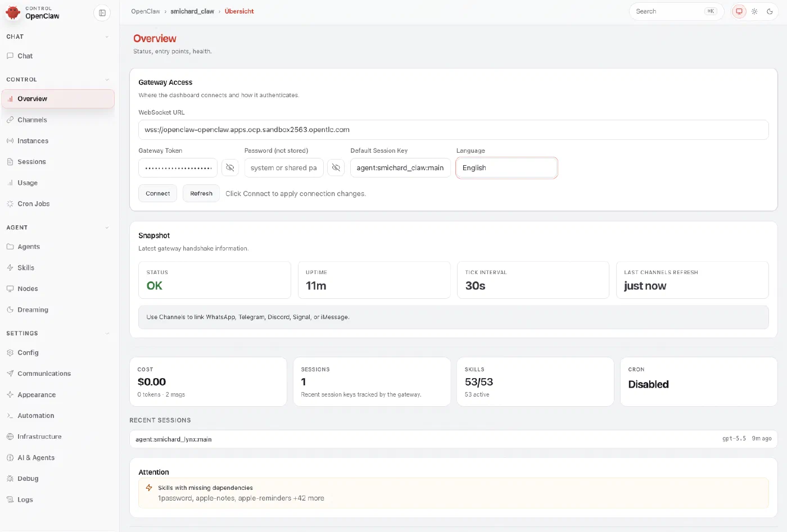Click the Instances broadcast icon

(10, 141)
